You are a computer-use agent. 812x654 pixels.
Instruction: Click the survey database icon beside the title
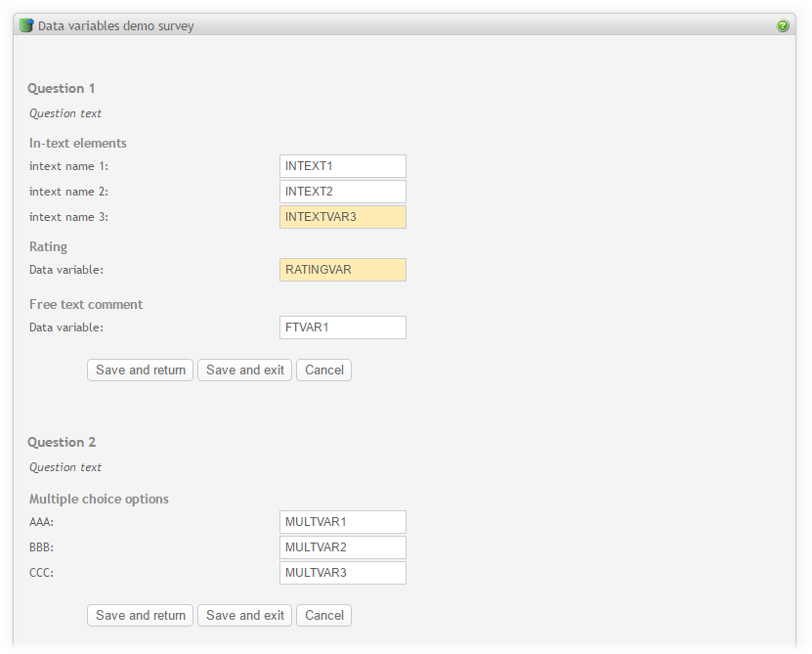pyautogui.click(x=26, y=25)
